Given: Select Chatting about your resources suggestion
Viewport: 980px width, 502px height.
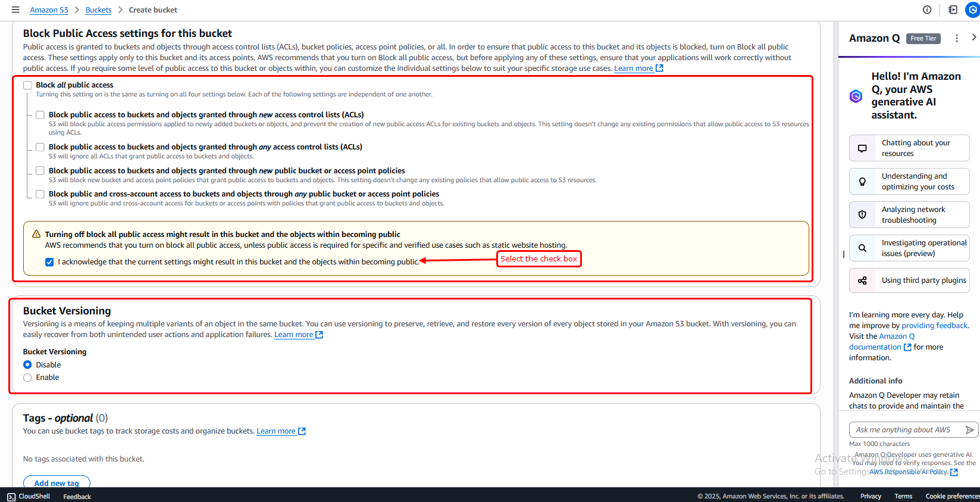Looking at the screenshot, I should [x=909, y=148].
